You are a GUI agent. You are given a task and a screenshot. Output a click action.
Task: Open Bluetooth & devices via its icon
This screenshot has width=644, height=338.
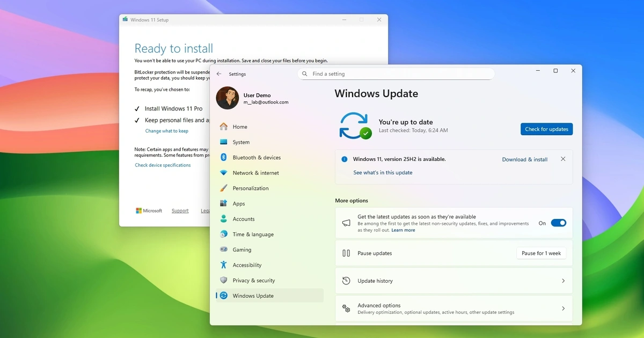coord(224,158)
